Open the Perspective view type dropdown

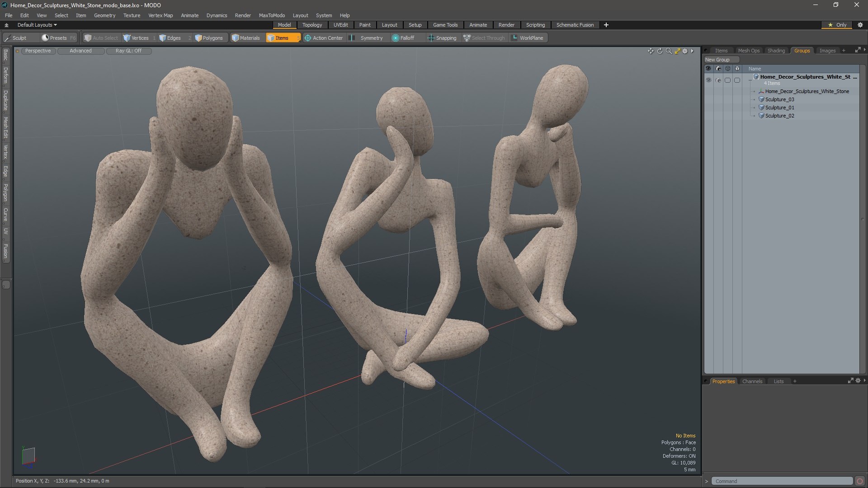point(38,51)
